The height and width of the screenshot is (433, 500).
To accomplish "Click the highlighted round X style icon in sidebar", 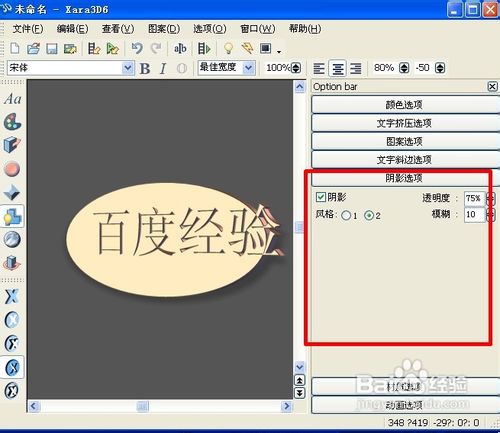I will [x=12, y=367].
